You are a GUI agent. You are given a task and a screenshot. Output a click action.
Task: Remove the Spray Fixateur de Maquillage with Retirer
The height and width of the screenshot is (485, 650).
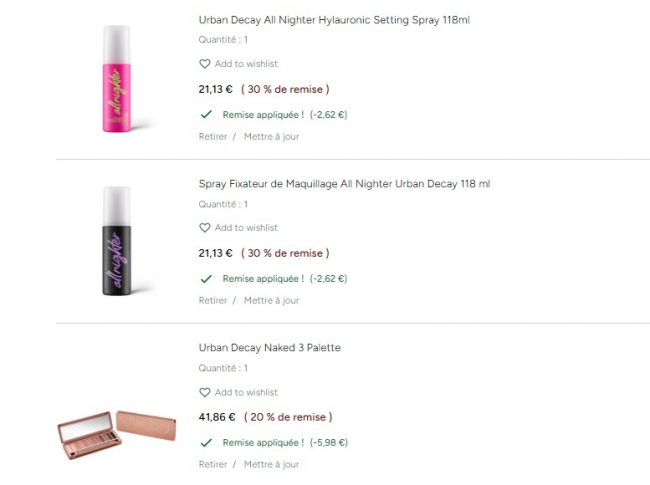click(213, 301)
